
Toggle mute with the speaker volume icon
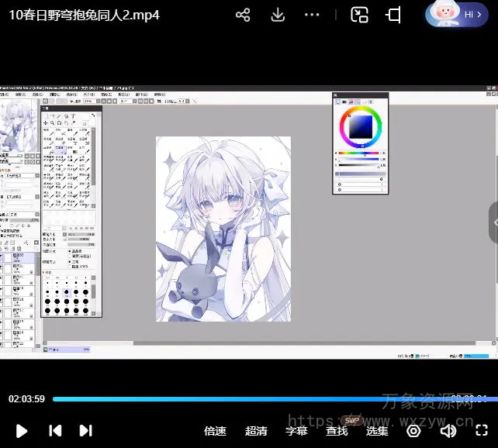[x=448, y=430]
